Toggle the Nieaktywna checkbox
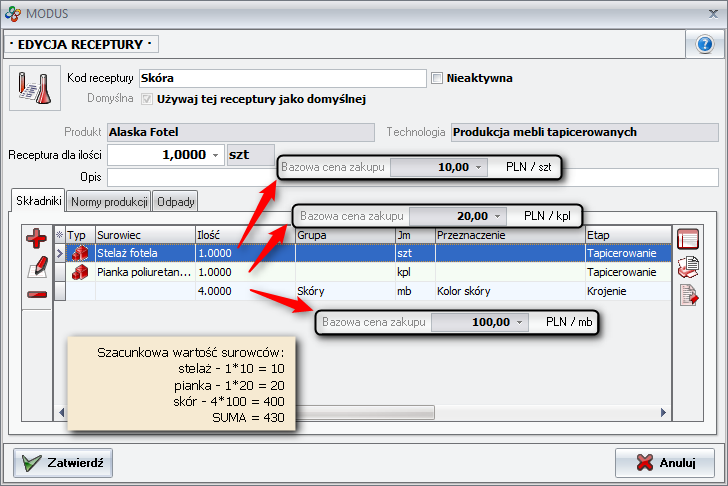Image resolution: width=728 pixels, height=486 pixels. tap(437, 78)
